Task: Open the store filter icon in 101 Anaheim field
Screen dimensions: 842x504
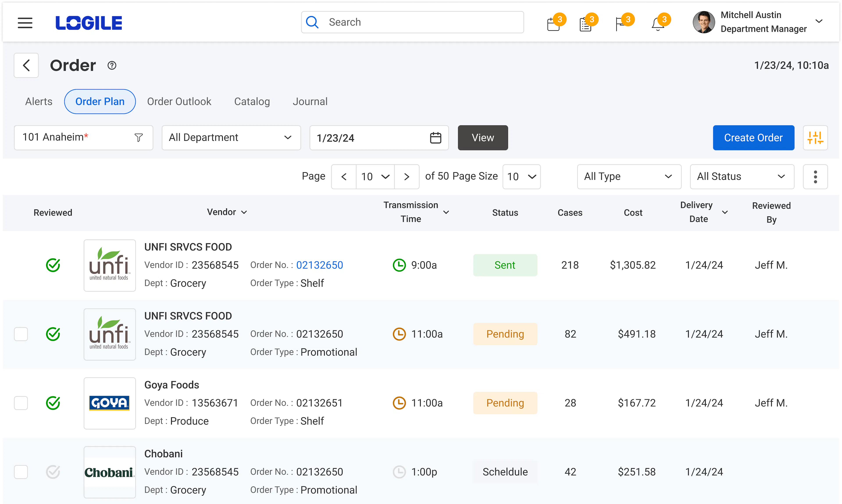Action: (139, 138)
